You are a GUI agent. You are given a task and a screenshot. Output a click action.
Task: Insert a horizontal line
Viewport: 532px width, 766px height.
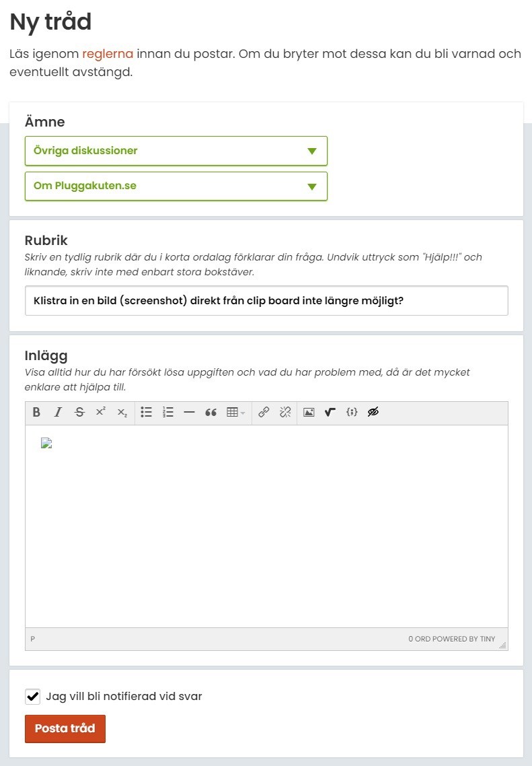point(189,413)
